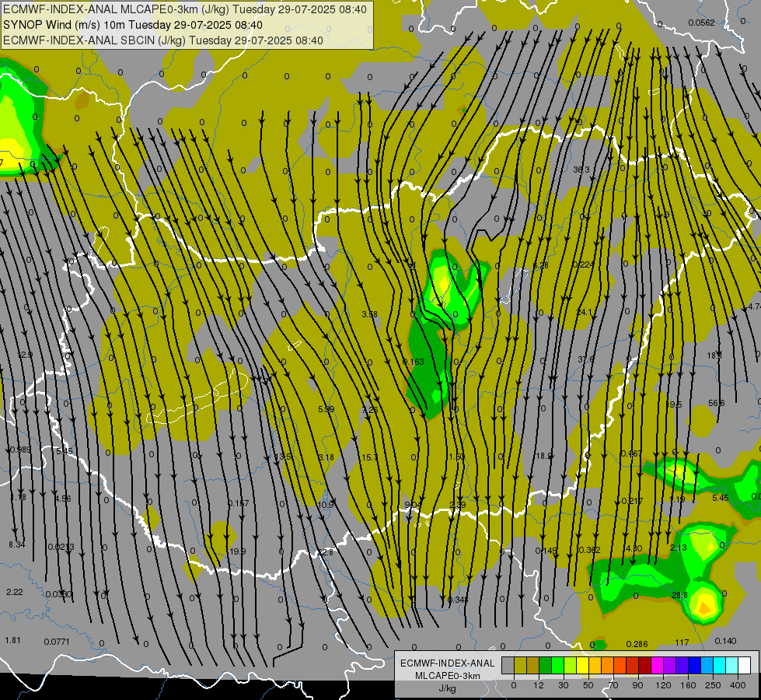Click the map value 0.989

click(20, 450)
